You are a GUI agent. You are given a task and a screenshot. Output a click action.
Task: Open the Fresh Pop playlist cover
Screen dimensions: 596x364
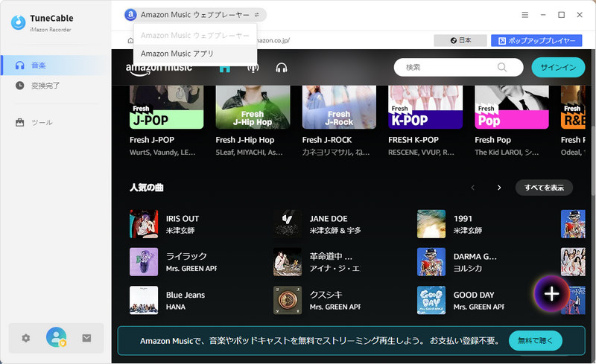[x=512, y=107]
